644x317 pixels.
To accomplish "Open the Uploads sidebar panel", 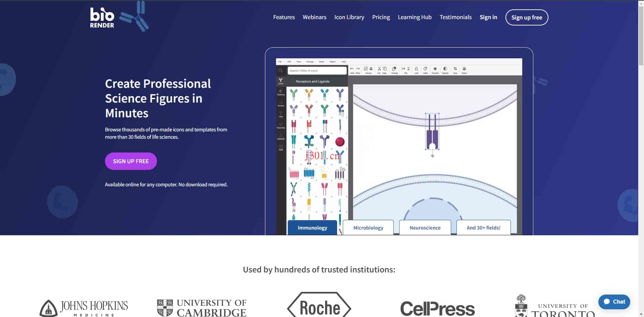I will click(281, 137).
